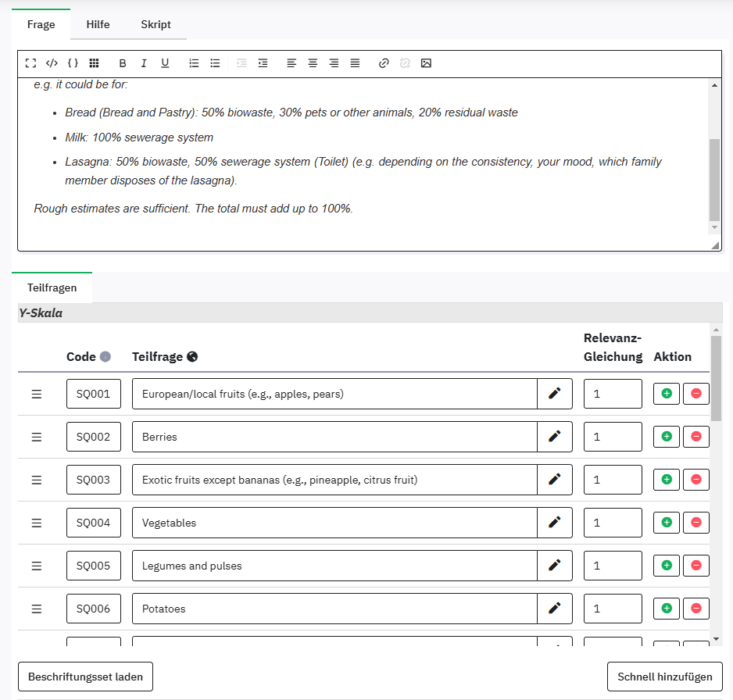Insert a numbered list
733x700 pixels.
pos(194,63)
